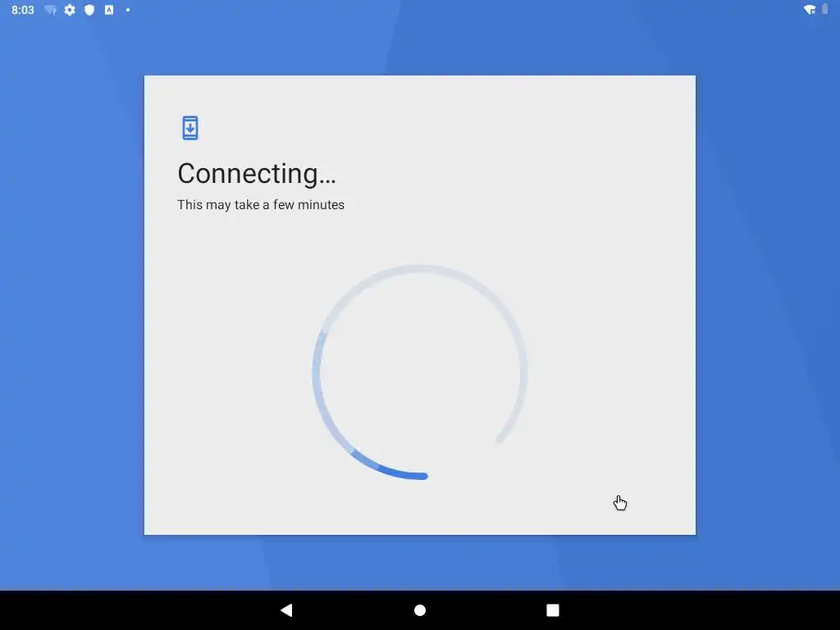The width and height of the screenshot is (840, 630).
Task: Click the dark blue arc of the spinner
Action: pyautogui.click(x=396, y=472)
